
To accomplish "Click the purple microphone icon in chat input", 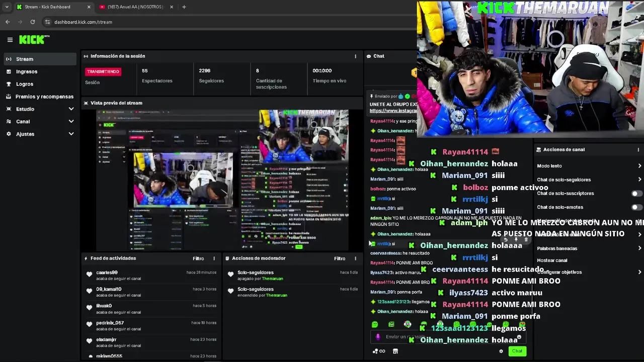I will tap(378, 337).
